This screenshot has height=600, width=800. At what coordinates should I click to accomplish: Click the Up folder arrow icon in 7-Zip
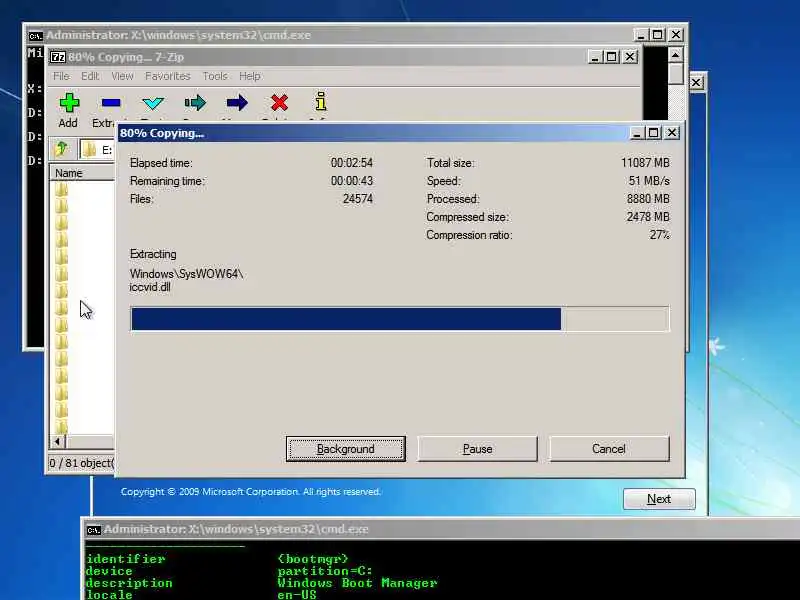62,149
